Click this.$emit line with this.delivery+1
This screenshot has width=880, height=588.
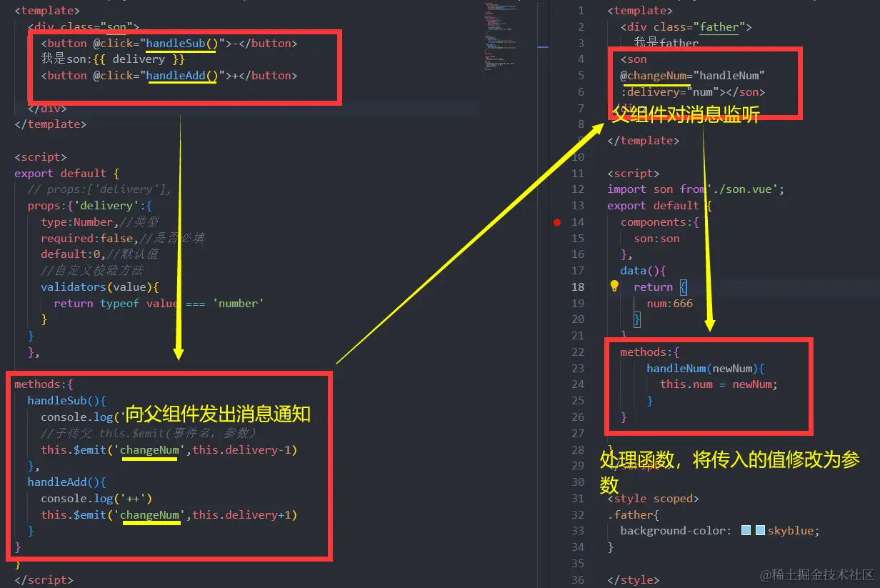coord(169,514)
